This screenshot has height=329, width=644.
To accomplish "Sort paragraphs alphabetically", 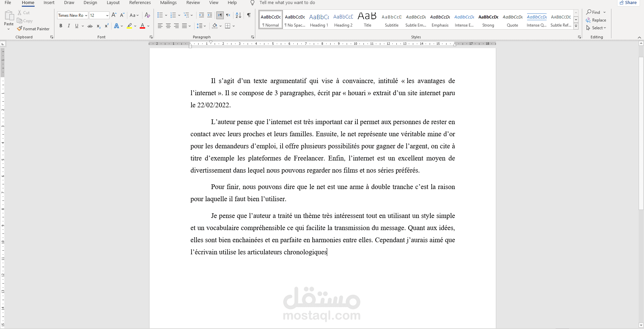I will coord(239,15).
